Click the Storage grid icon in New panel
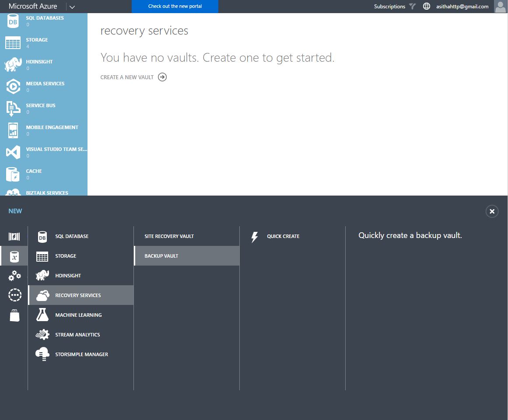The width and height of the screenshot is (508, 420). 42,256
